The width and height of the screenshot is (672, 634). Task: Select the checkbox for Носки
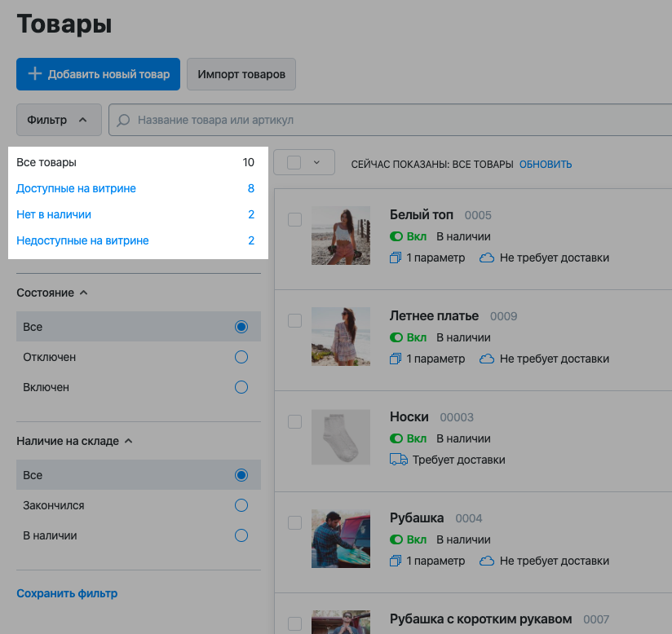pos(295,421)
